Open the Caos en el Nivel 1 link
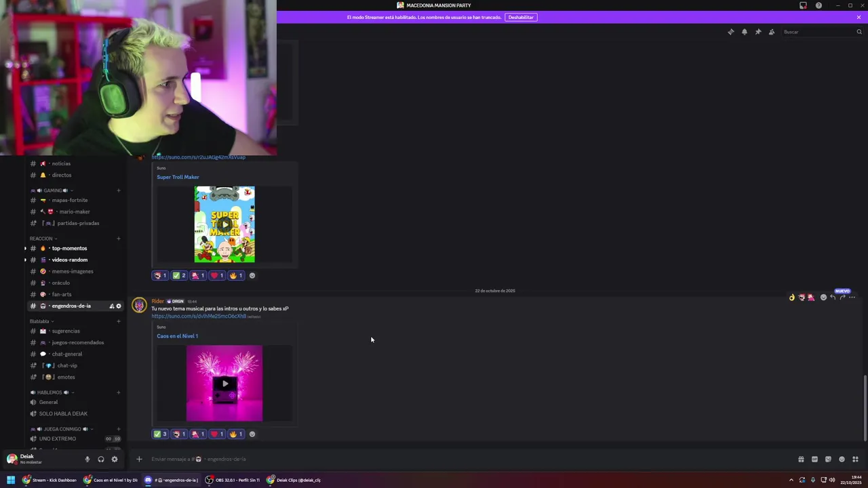The height and width of the screenshot is (488, 868). [178, 336]
